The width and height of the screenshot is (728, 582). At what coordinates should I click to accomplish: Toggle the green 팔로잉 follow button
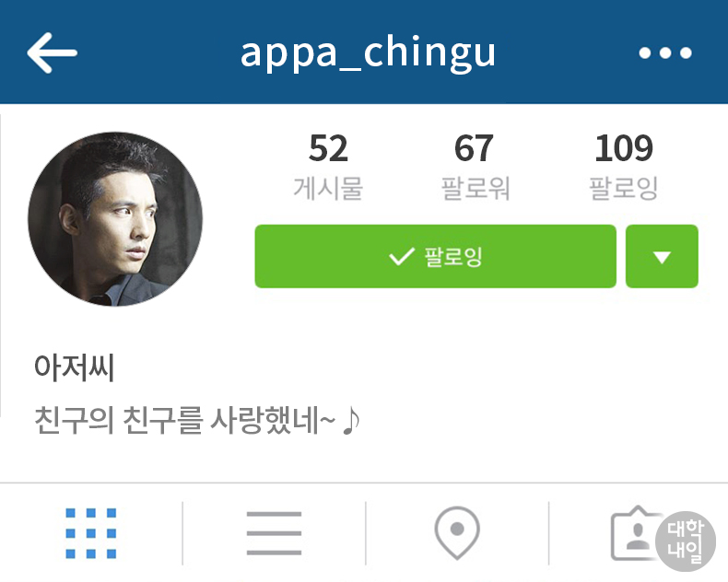[436, 256]
